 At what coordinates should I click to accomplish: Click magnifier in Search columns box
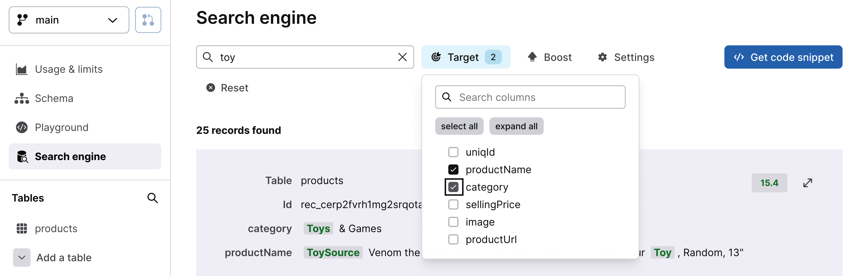pos(446,97)
